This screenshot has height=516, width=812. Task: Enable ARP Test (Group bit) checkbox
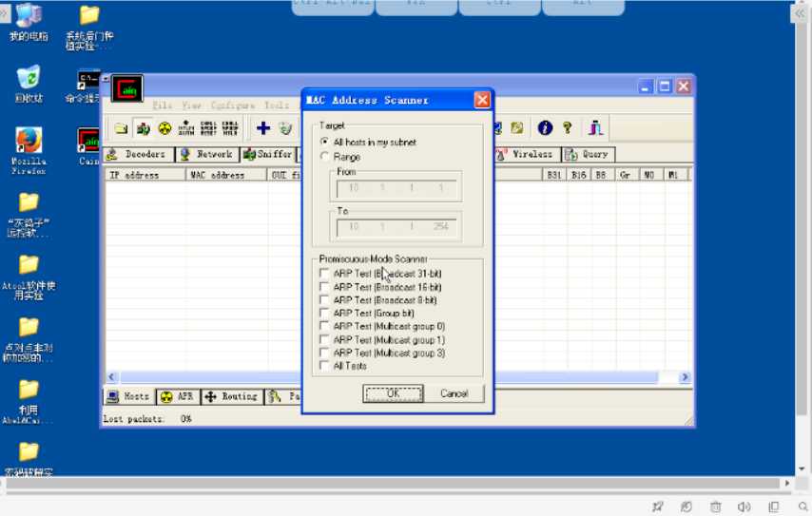click(x=324, y=313)
